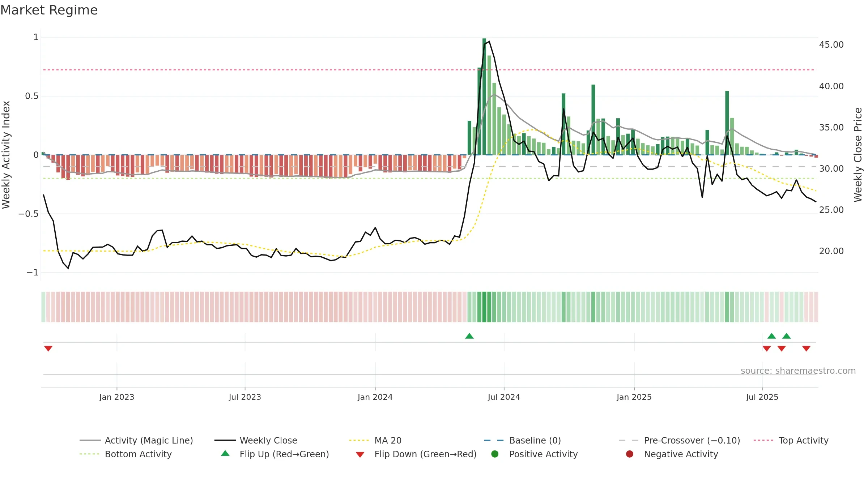Toggle Flip Up (Red→Green) legend entry

point(275,454)
